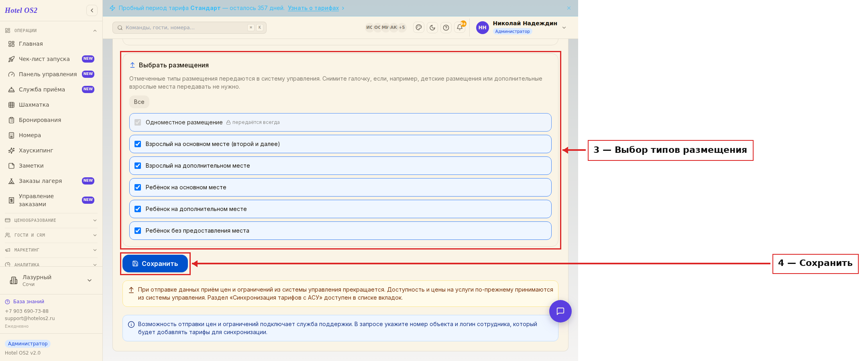The image size is (868, 361).
Task: Click the Главная home icon
Action: (12, 44)
